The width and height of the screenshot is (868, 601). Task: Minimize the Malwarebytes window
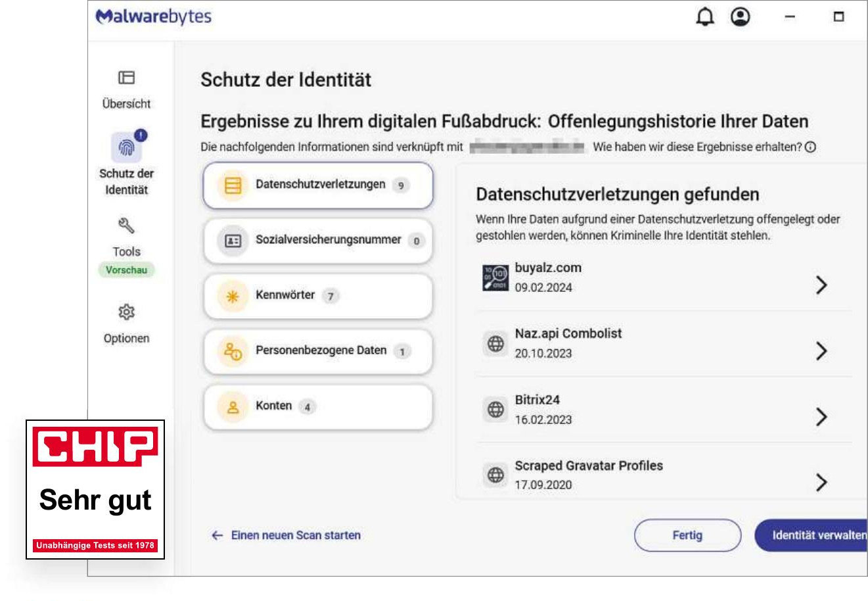tap(790, 17)
